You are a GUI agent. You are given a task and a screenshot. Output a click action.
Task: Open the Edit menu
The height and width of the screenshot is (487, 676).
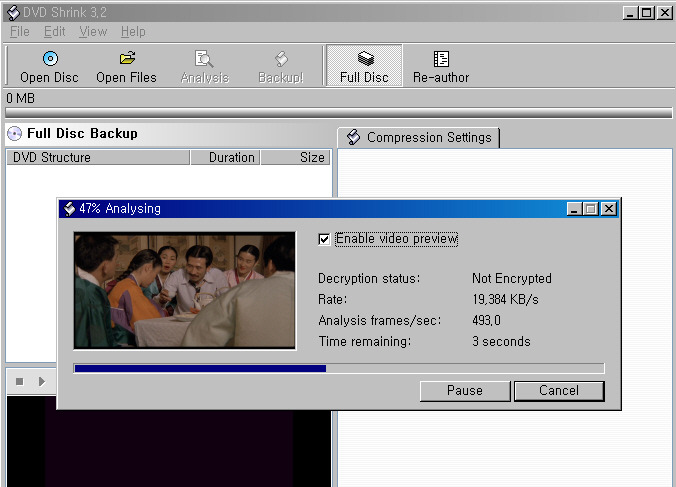tap(54, 31)
